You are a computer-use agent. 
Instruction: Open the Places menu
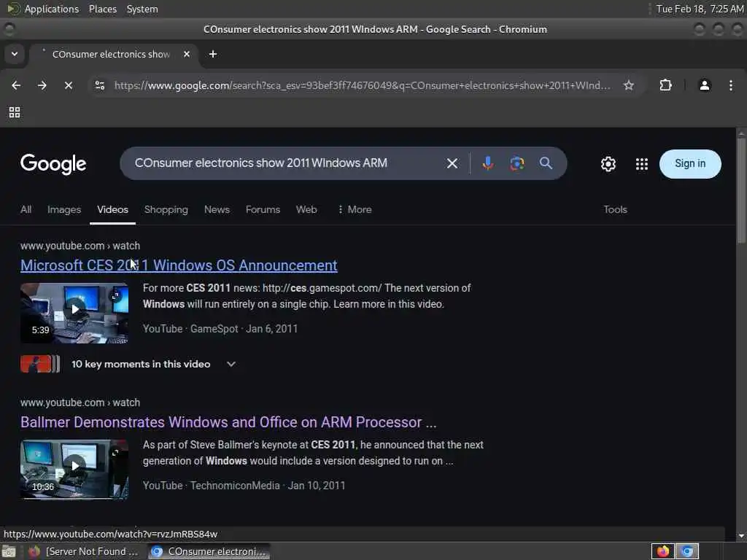[x=103, y=9]
